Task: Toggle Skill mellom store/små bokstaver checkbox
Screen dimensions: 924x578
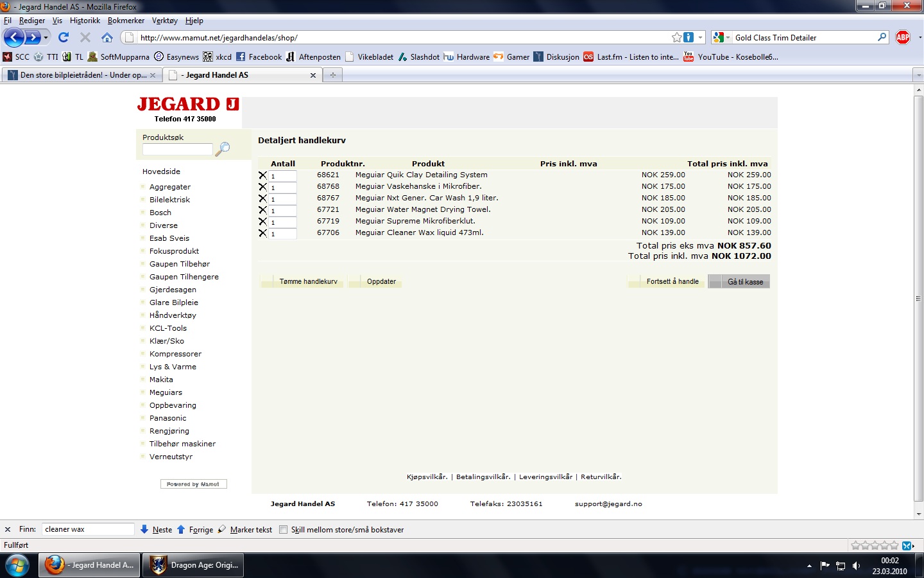Action: [283, 530]
